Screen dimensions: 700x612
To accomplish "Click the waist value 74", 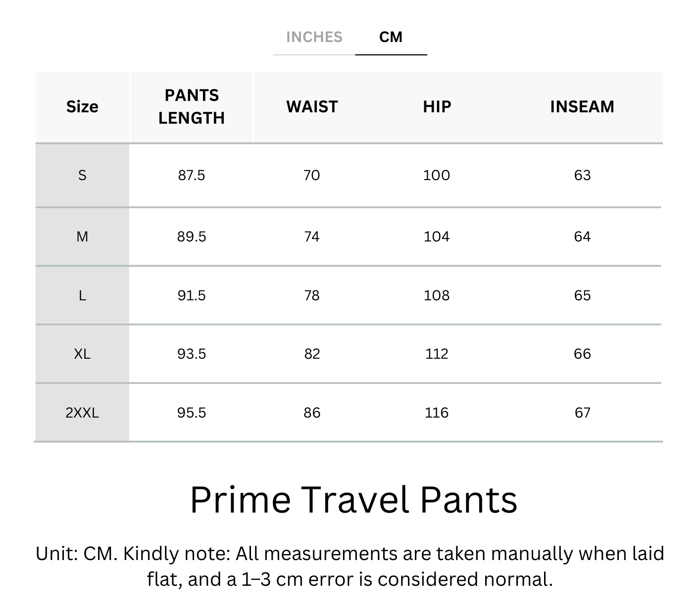I will click(x=312, y=236).
